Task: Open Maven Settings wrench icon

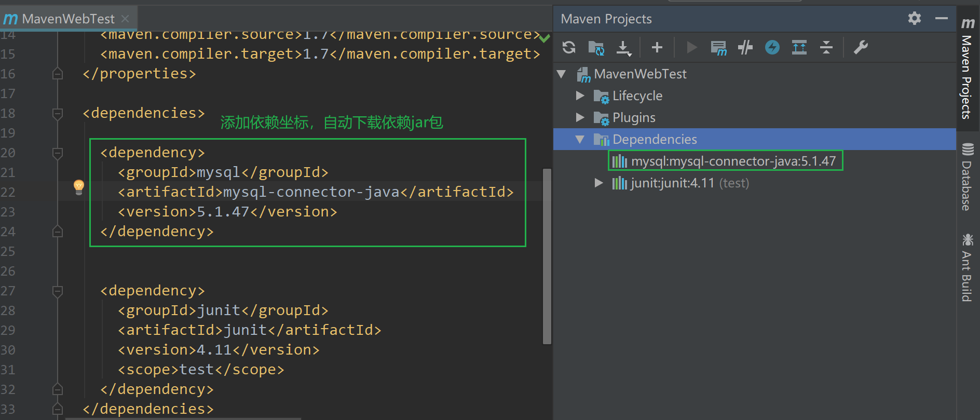Action: [x=861, y=47]
